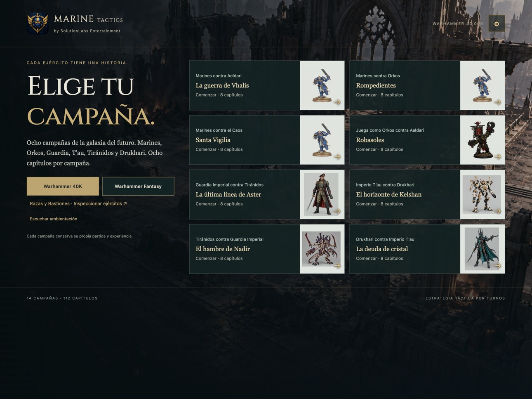
Task: Open the Imperial Guard commissar miniature thumbnail
Action: pyautogui.click(x=322, y=194)
